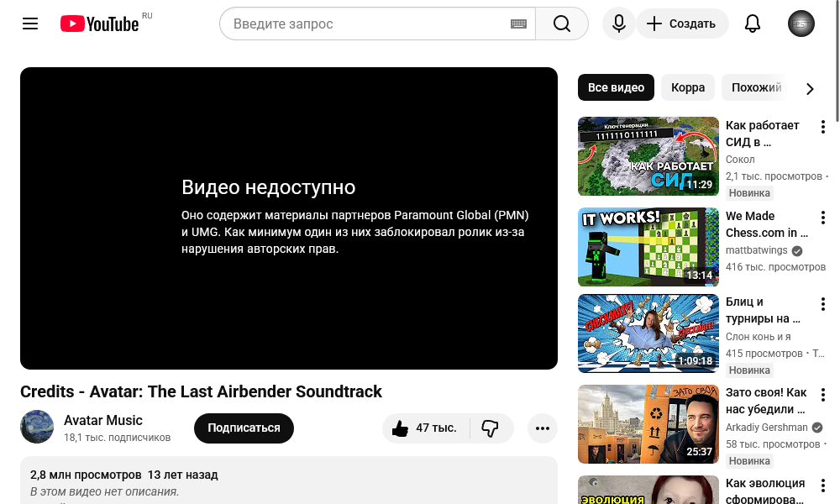This screenshot has width=840, height=504.
Task: Open the Avatar Music channel avatar
Action: point(37,427)
